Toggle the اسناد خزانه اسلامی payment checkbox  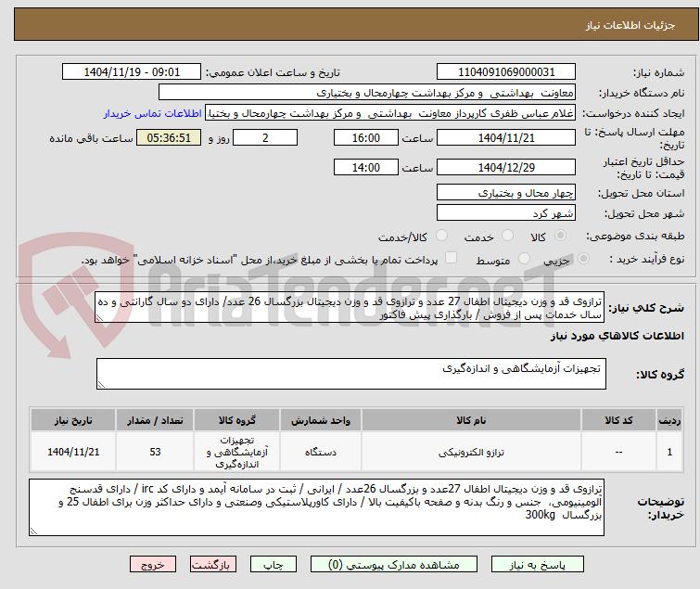pos(451,258)
